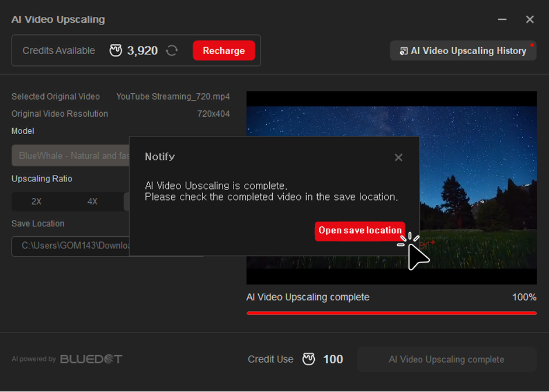Expand the BlueWhale model dropdown
This screenshot has width=549, height=392.
tap(70, 156)
